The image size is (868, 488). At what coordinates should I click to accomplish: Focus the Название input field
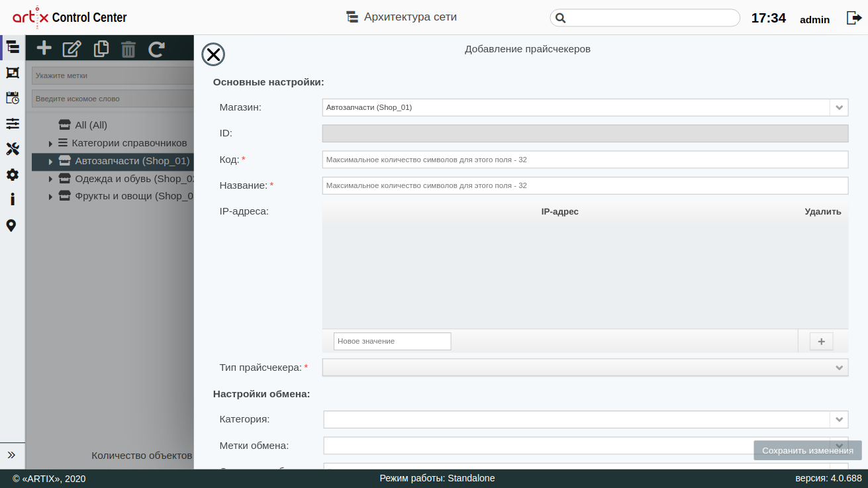[x=585, y=185]
